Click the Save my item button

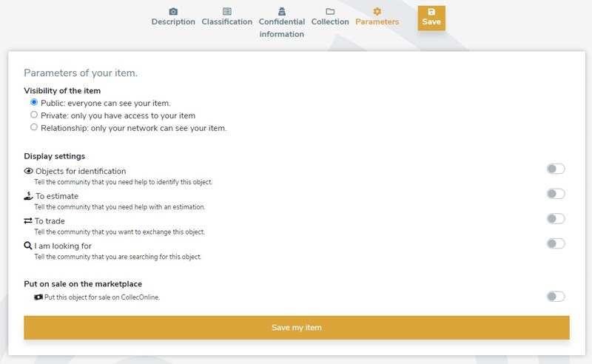(x=297, y=328)
